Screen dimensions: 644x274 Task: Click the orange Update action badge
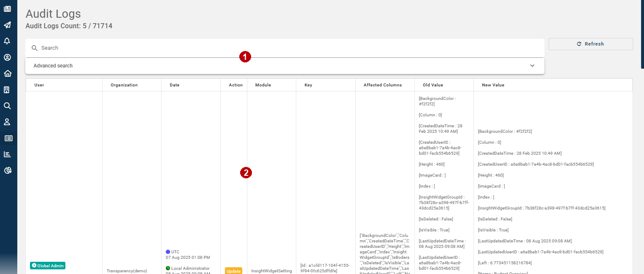[233, 271]
